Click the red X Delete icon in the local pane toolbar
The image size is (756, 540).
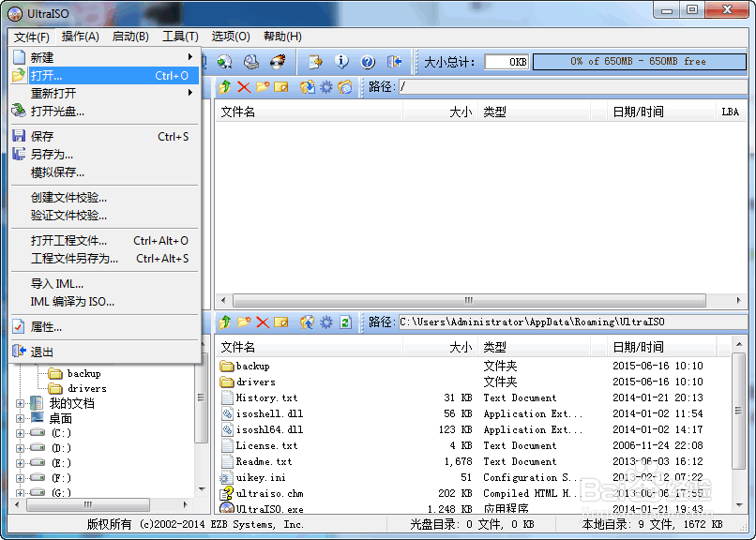click(x=263, y=322)
